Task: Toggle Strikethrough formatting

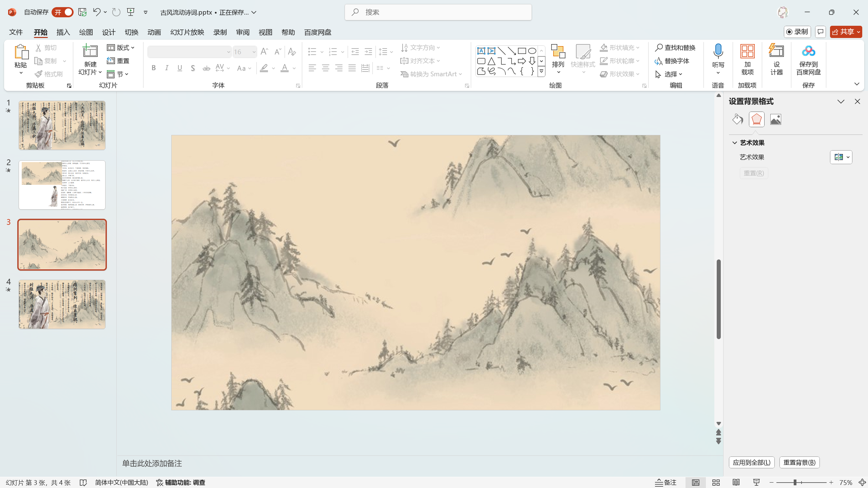Action: pos(206,68)
